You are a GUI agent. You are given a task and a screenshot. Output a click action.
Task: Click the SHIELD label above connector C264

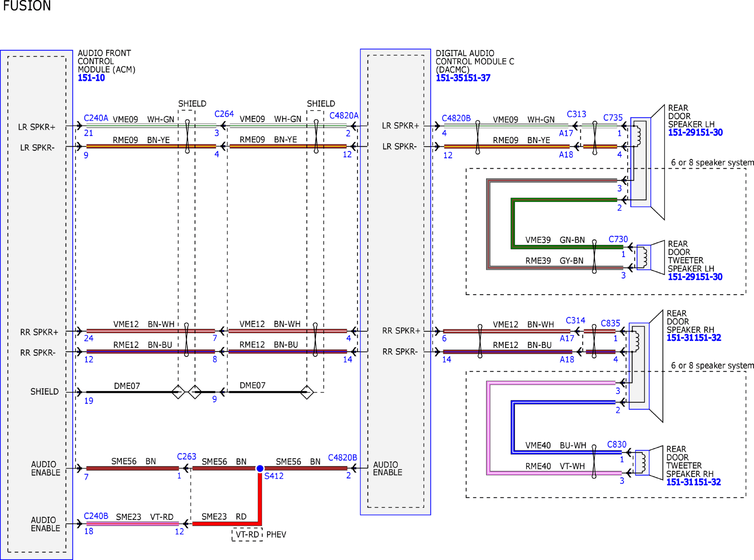tap(192, 104)
